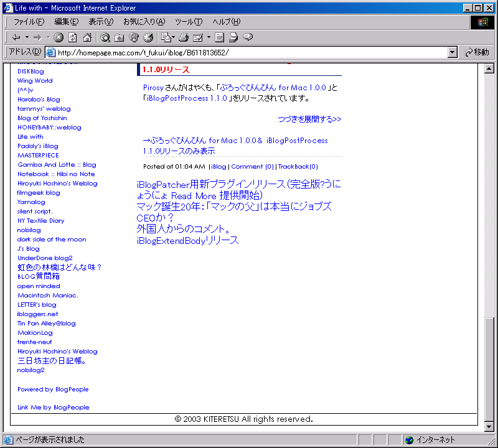Screen dimensions: 498x448
Task: Expand the address bar URL dropdown
Action: (453, 52)
